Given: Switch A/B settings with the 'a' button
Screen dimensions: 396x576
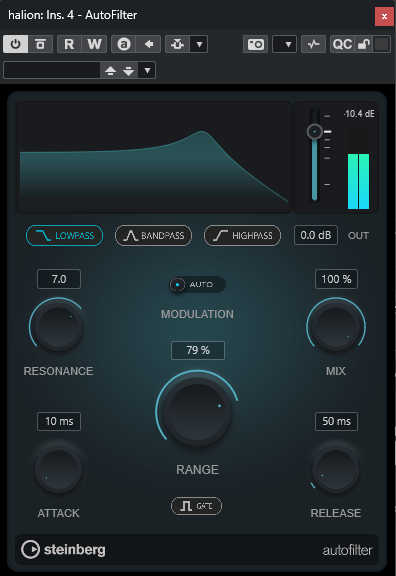Looking at the screenshot, I should tap(123, 44).
